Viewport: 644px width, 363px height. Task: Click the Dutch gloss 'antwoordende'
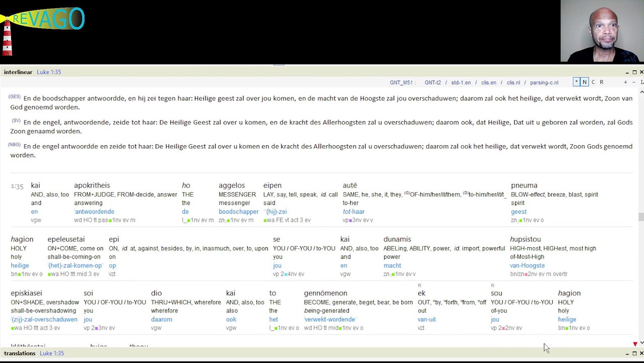point(94,212)
